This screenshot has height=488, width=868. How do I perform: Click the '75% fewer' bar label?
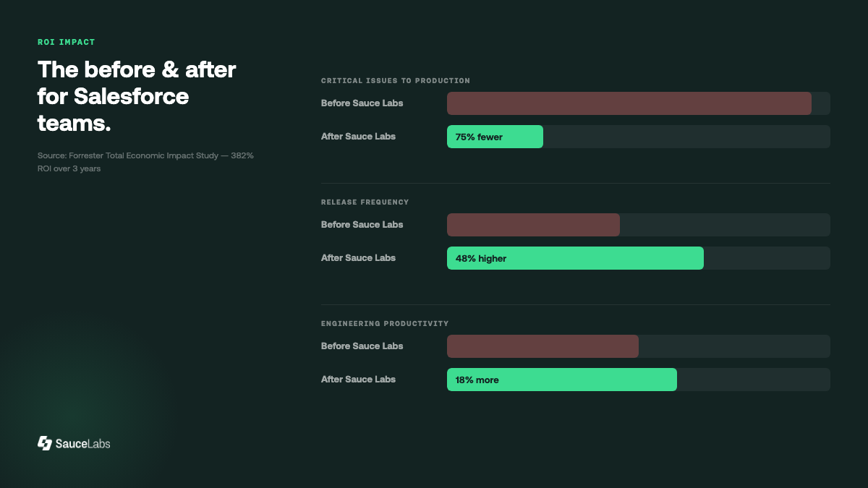coord(479,137)
